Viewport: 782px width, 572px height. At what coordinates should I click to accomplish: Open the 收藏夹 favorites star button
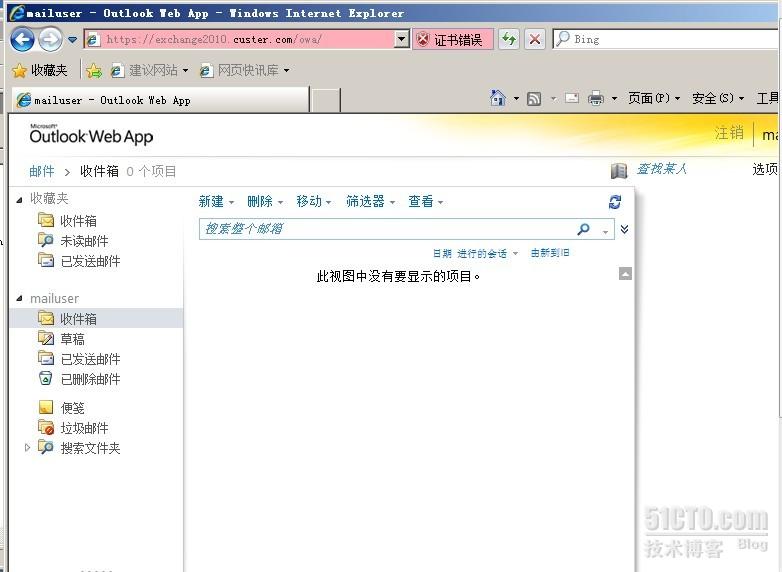tap(39, 70)
